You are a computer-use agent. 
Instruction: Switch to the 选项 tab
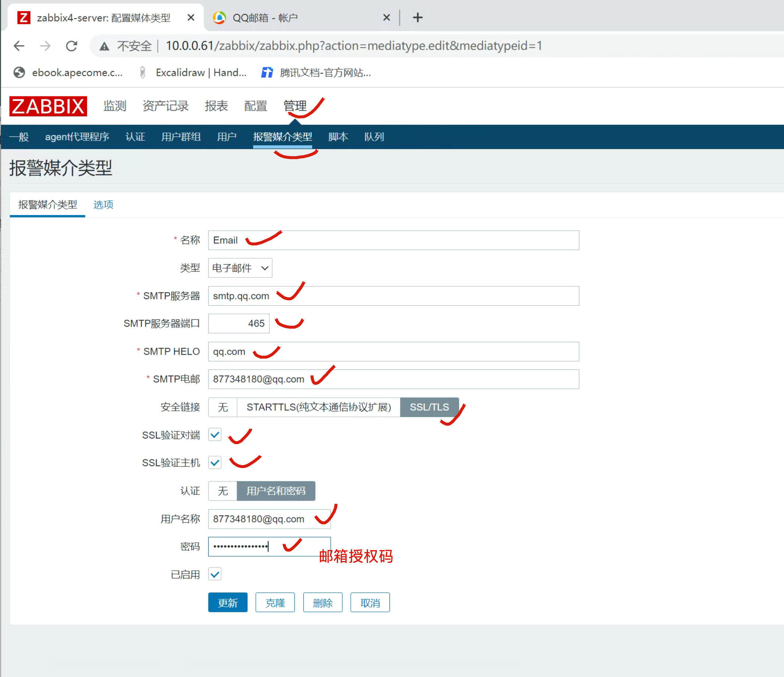103,205
